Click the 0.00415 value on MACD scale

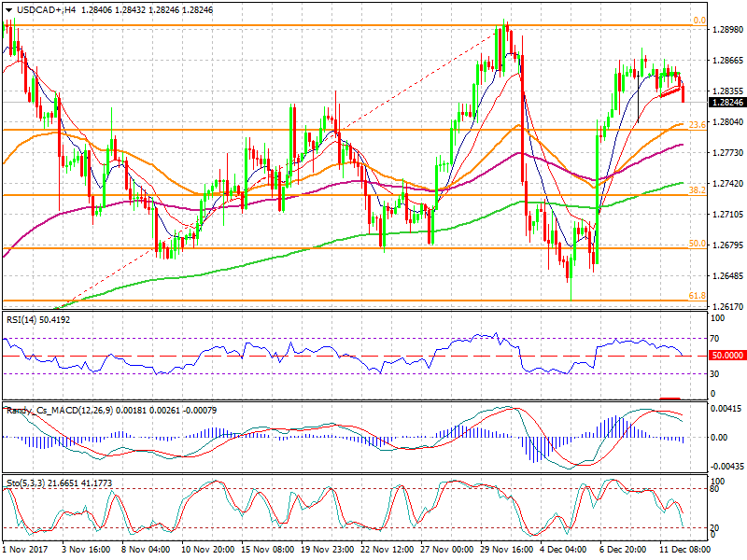[728, 411]
